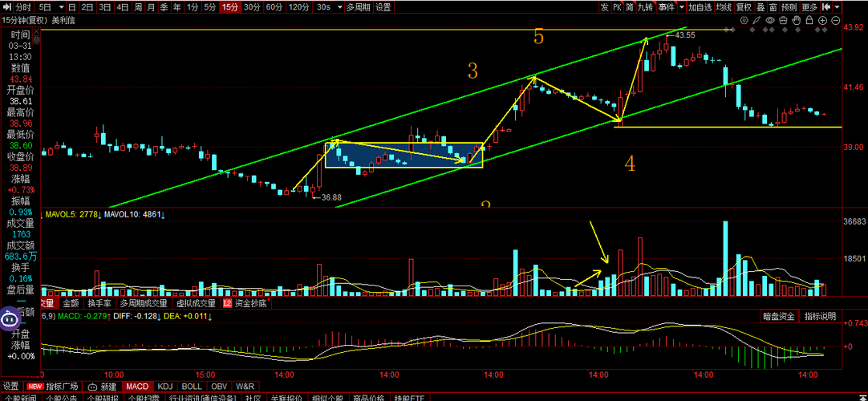Switch to 30分 minute chart
Image resolution: width=868 pixels, height=401 pixels.
(x=252, y=7)
